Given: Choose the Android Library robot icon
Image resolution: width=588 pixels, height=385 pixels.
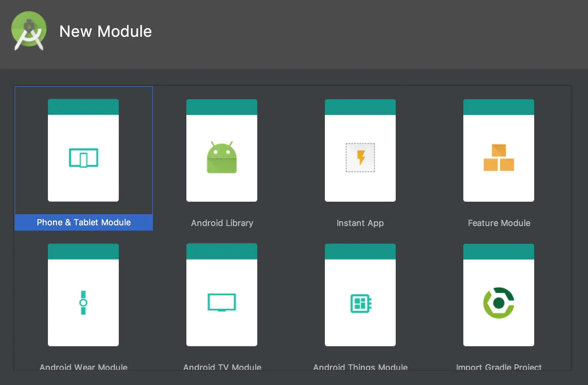Looking at the screenshot, I should click(x=222, y=157).
